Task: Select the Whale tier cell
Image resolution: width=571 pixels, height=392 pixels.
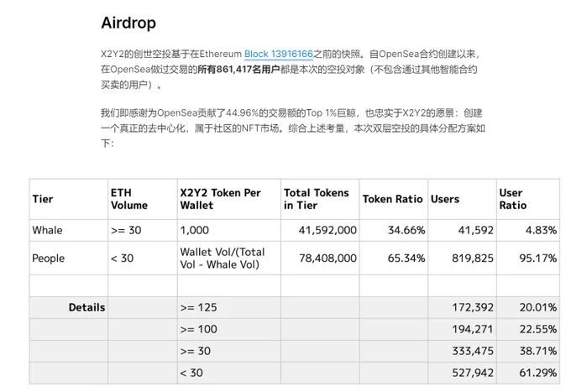Action: [69, 230]
